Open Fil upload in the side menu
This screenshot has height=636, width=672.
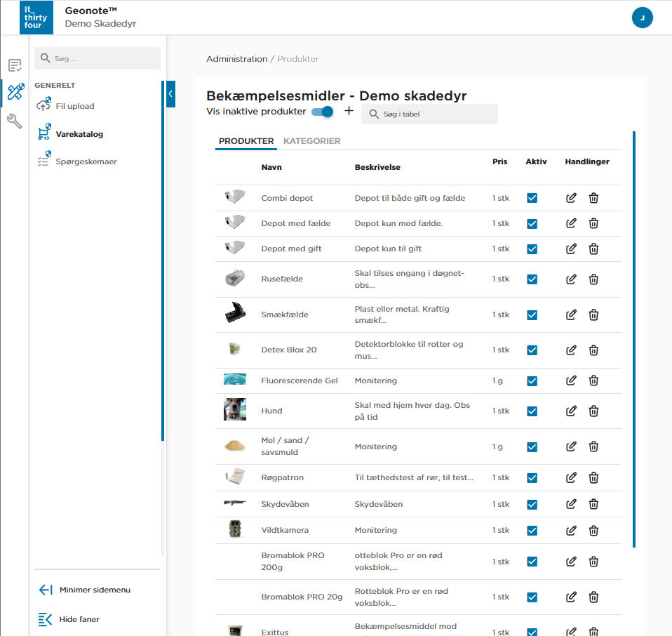coord(75,106)
